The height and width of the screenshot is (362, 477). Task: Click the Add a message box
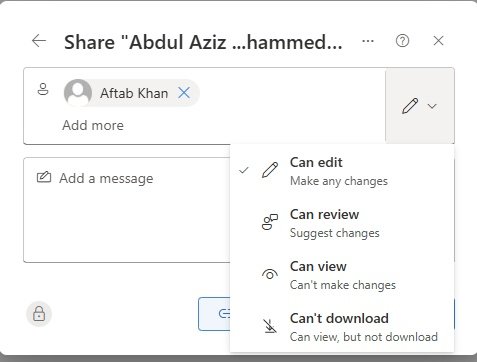click(x=127, y=210)
